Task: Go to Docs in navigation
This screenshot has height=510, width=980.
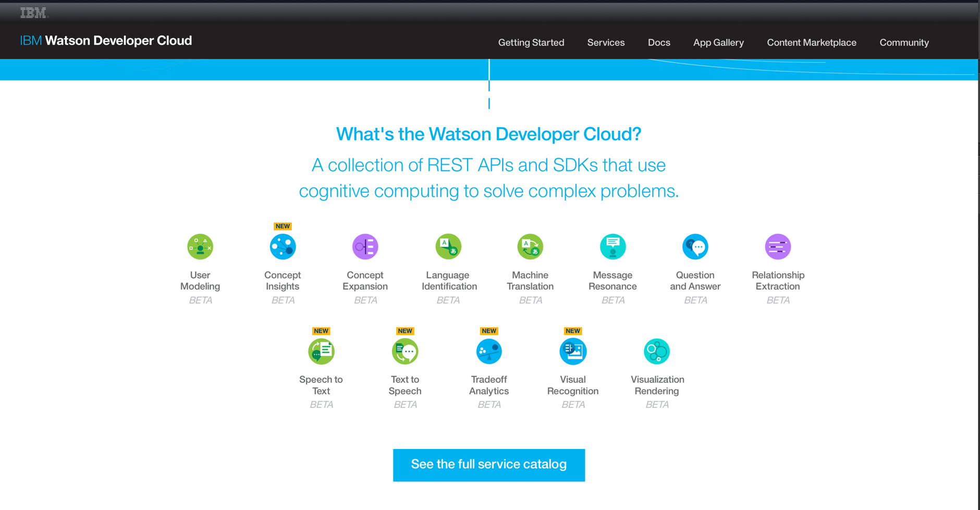Action: 659,43
